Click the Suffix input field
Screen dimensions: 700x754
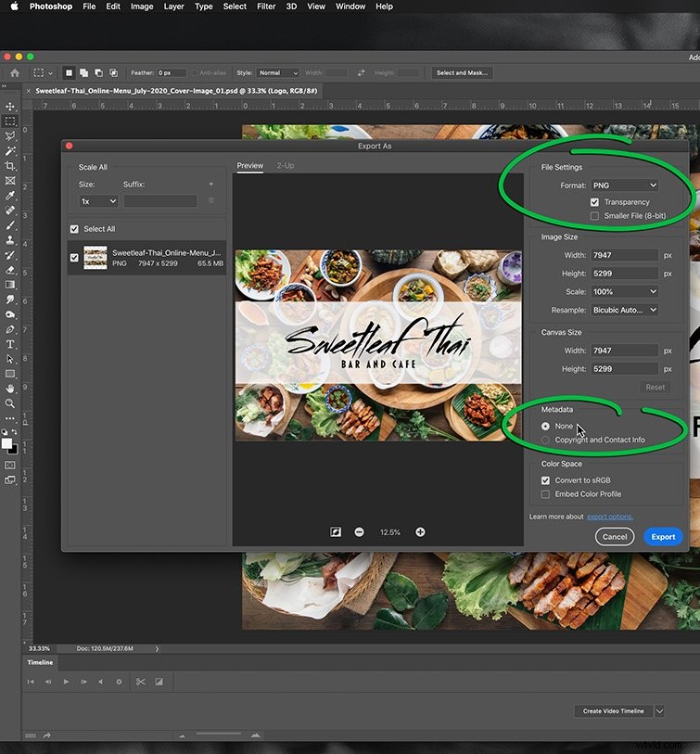coord(160,201)
